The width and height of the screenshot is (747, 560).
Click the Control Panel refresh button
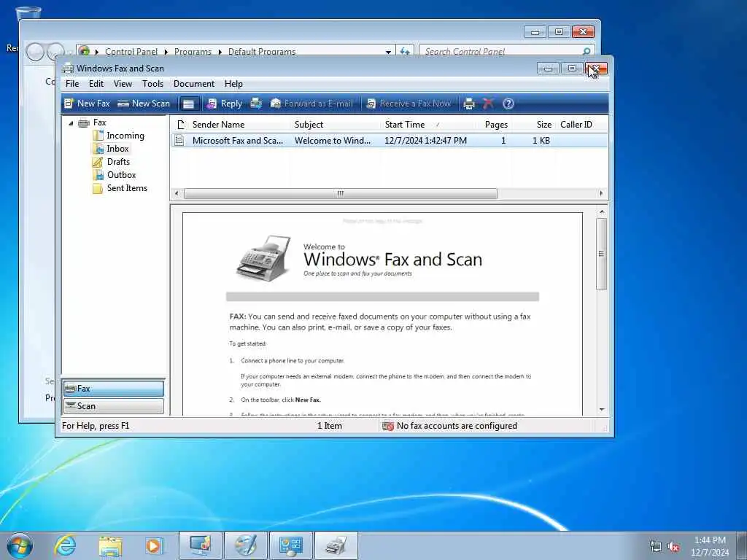[404, 52]
